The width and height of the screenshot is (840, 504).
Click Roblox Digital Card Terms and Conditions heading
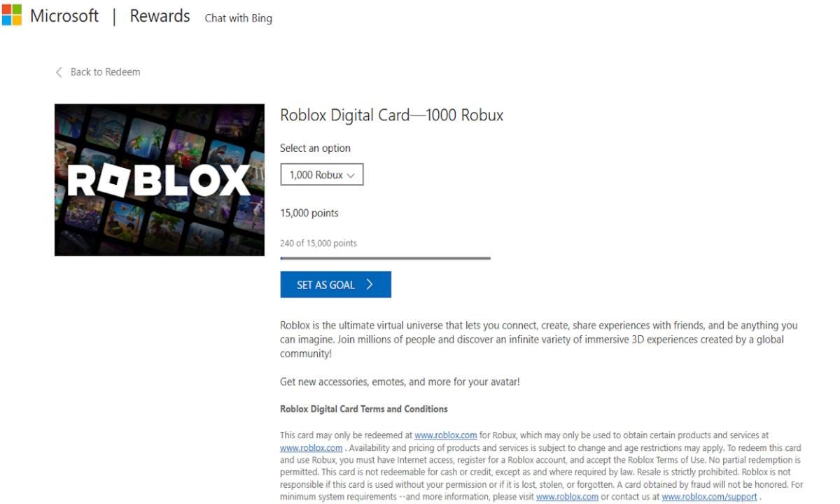pyautogui.click(x=364, y=409)
